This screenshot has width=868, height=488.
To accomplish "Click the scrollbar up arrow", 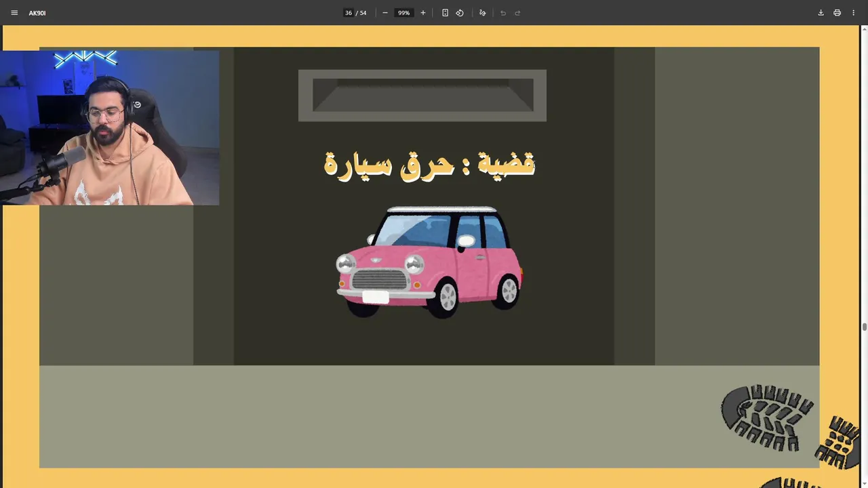I will point(864,29).
